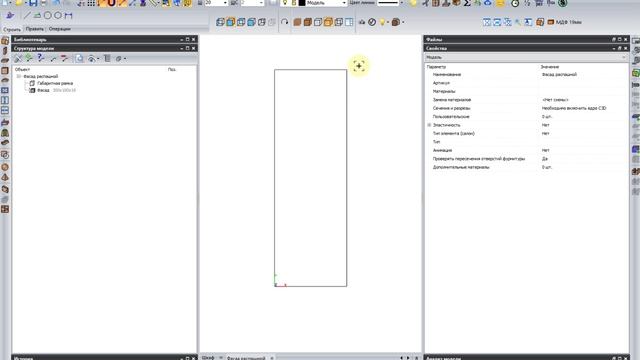
Task: Select the Фасад распашной document tab
Action: tap(246, 358)
